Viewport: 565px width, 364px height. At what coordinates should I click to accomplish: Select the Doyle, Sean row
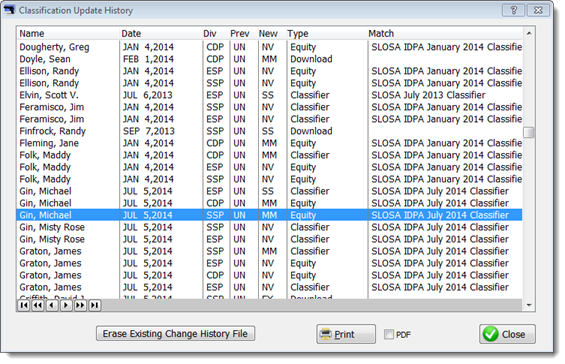pyautogui.click(x=270, y=59)
